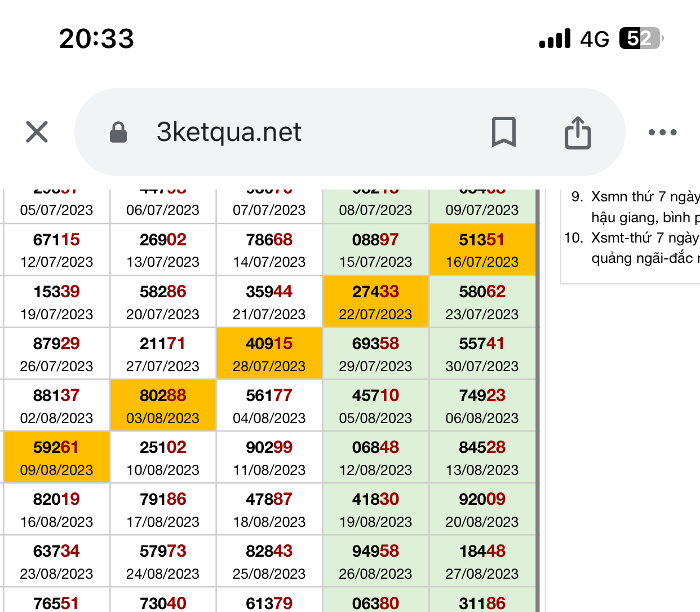Select highlighted result 51351 on 16/07/2023
This screenshot has width=700, height=612.
(x=482, y=250)
